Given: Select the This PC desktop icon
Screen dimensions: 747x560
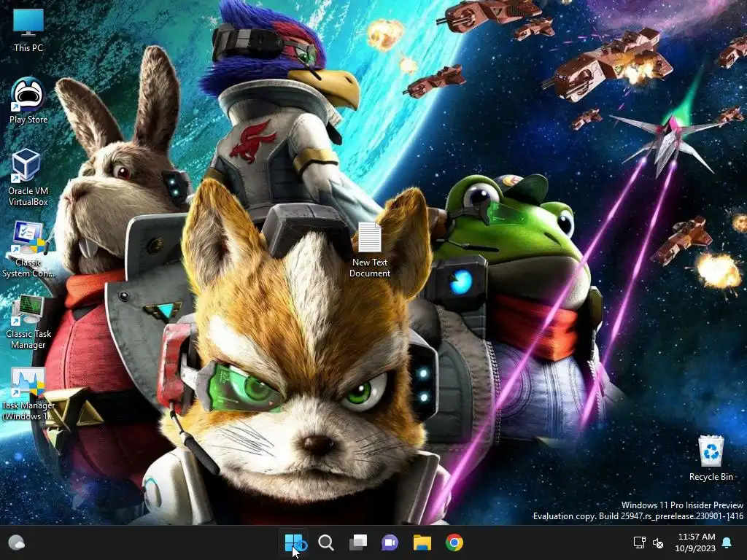Looking at the screenshot, I should click(x=28, y=31).
